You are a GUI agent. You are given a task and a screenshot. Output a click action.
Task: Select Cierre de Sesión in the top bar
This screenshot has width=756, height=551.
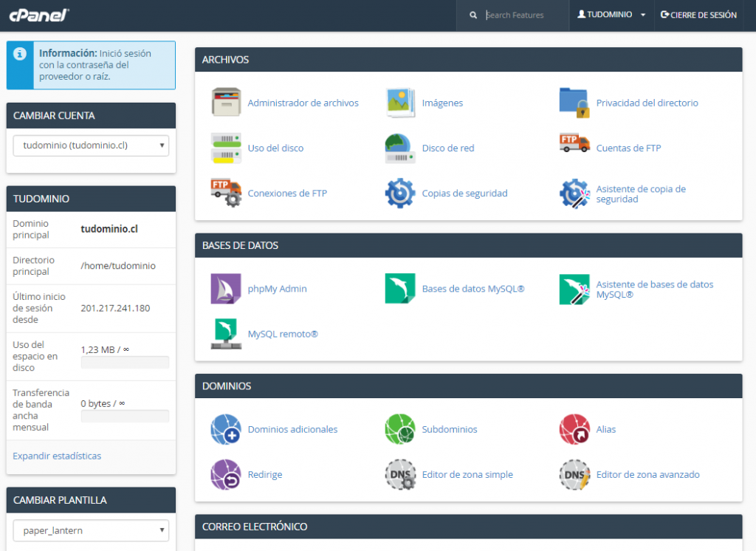698,15
